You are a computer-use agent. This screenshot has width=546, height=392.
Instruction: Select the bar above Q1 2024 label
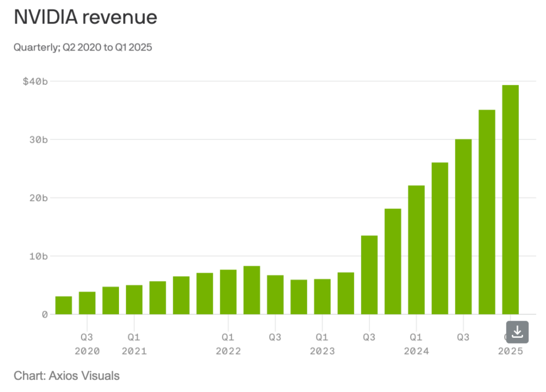click(x=416, y=250)
